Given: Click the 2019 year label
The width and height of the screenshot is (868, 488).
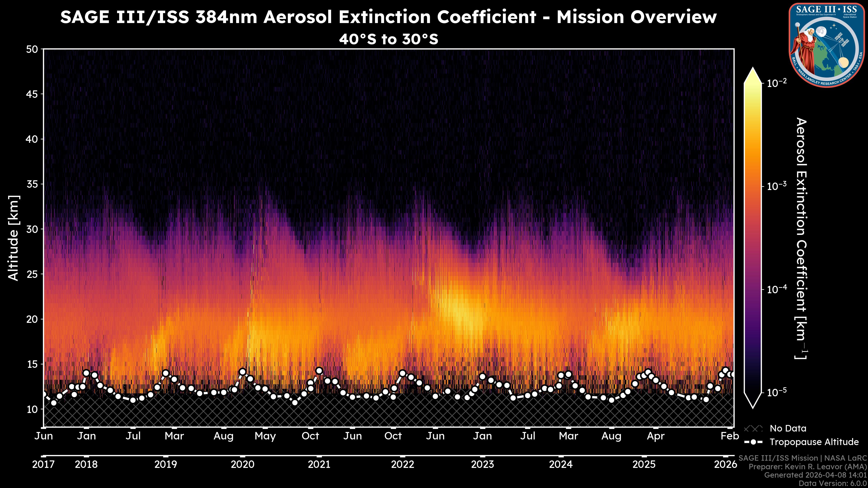Looking at the screenshot, I should (x=165, y=465).
